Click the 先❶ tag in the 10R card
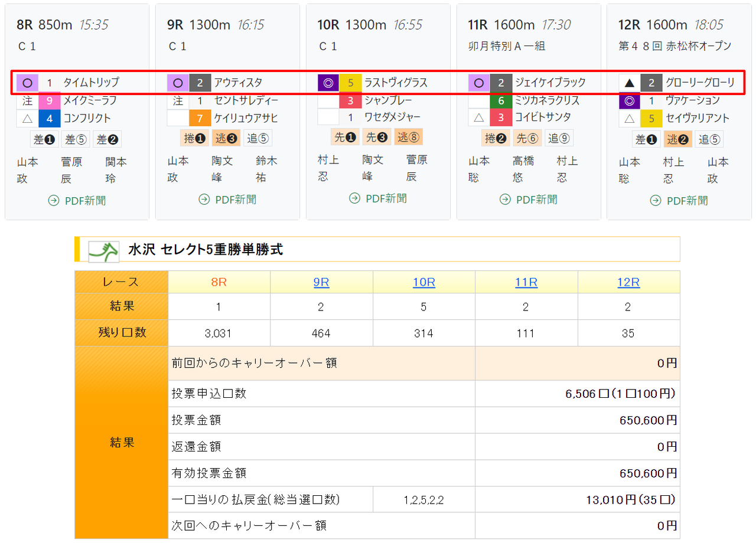This screenshot has width=756, height=546. [346, 137]
